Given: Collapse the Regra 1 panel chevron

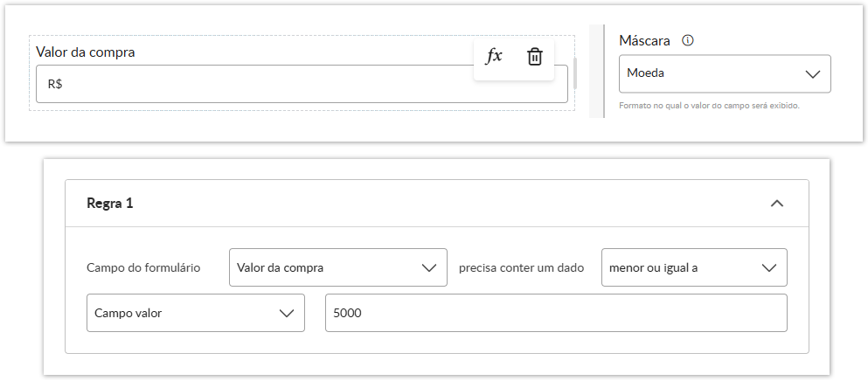Looking at the screenshot, I should [776, 204].
